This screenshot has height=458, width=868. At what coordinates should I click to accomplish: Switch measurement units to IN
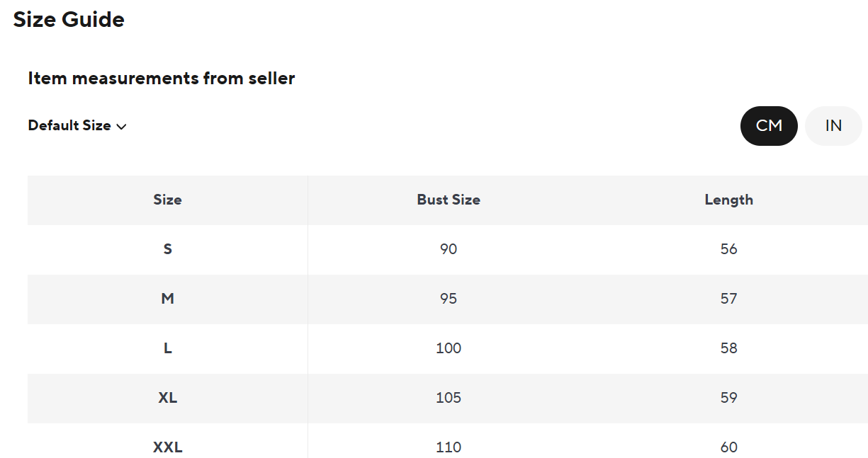833,125
